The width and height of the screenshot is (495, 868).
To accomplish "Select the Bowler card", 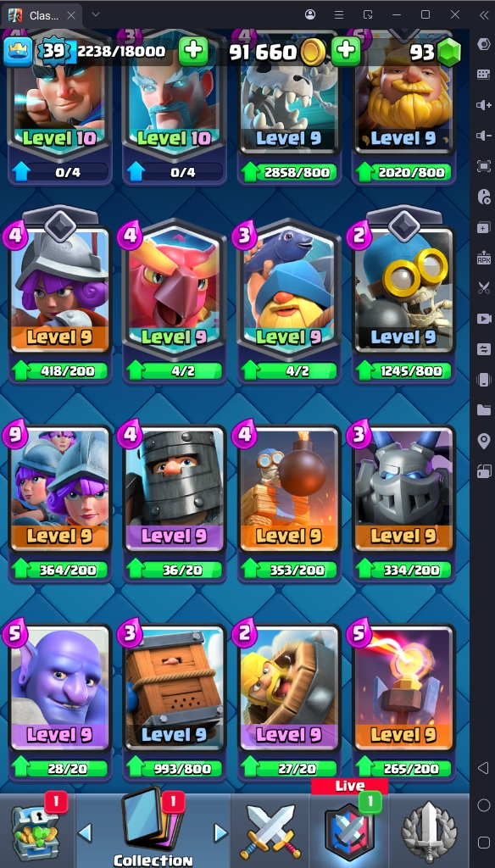I will click(x=60, y=688).
